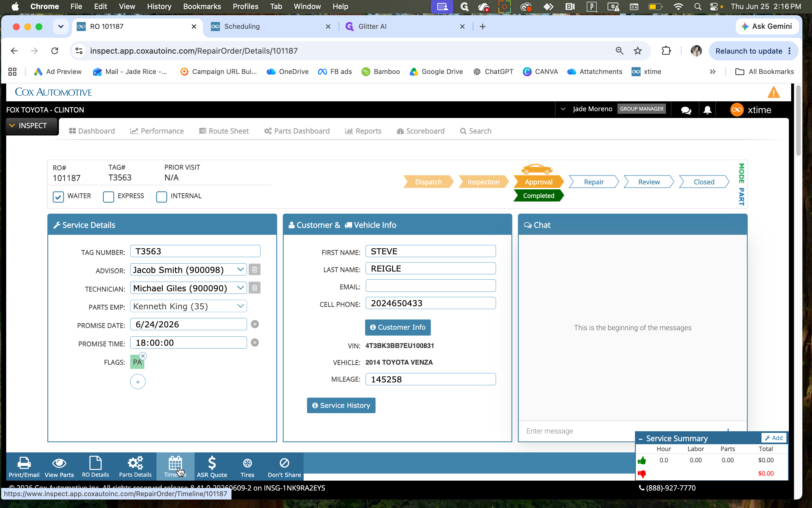This screenshot has width=812, height=508.
Task: Open the Route Sheet tab
Action: (224, 131)
